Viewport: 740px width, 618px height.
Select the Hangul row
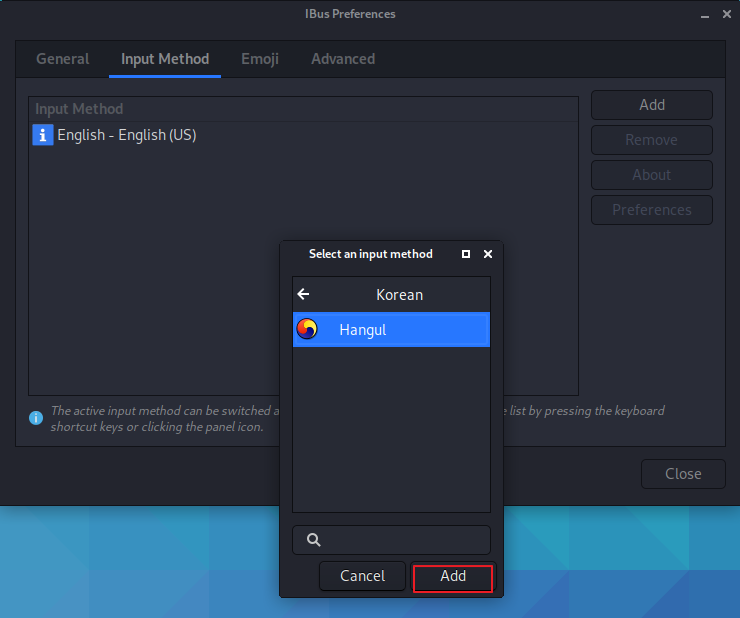[391, 330]
